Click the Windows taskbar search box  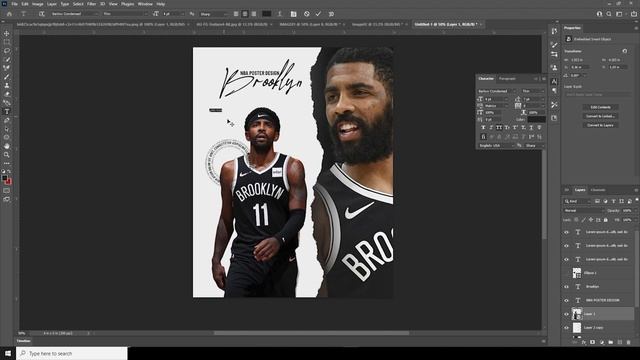(x=72, y=353)
